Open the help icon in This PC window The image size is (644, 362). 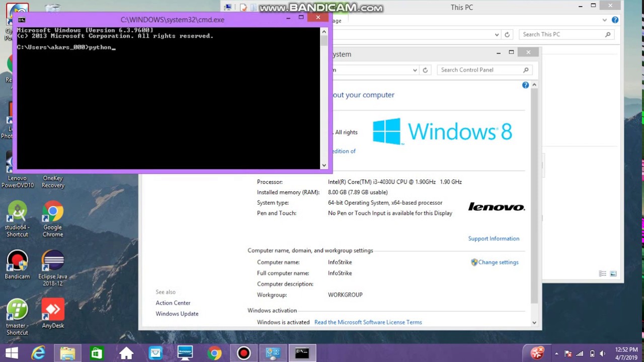coord(615,20)
